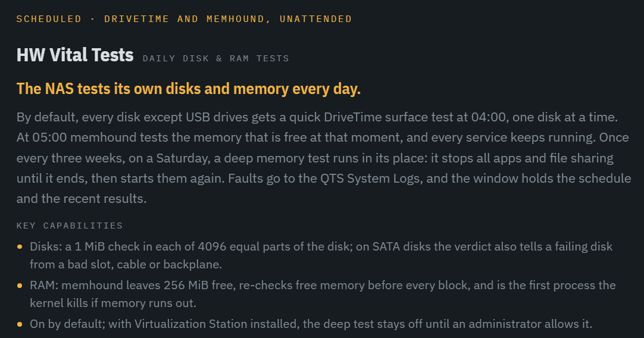Click the 'DAILY DISK & RAM TESTS' subtitle
Viewport: 644px width, 338px height.
click(216, 58)
